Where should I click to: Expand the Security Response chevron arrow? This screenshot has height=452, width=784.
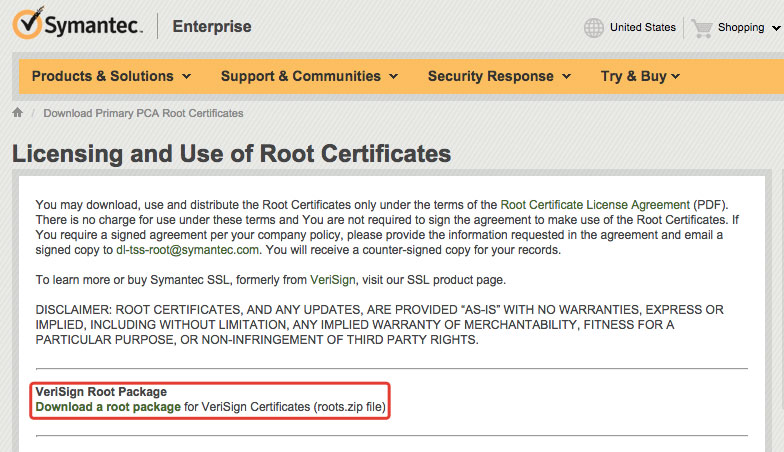tap(566, 76)
